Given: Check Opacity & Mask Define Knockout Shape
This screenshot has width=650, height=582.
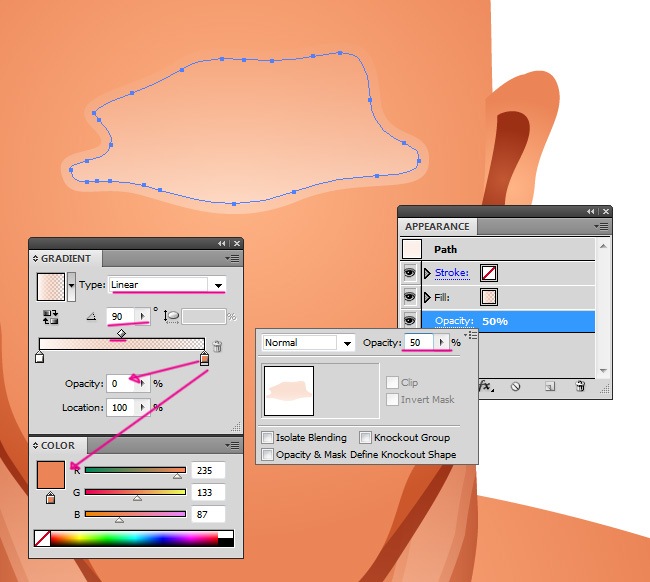Looking at the screenshot, I should pos(267,455).
